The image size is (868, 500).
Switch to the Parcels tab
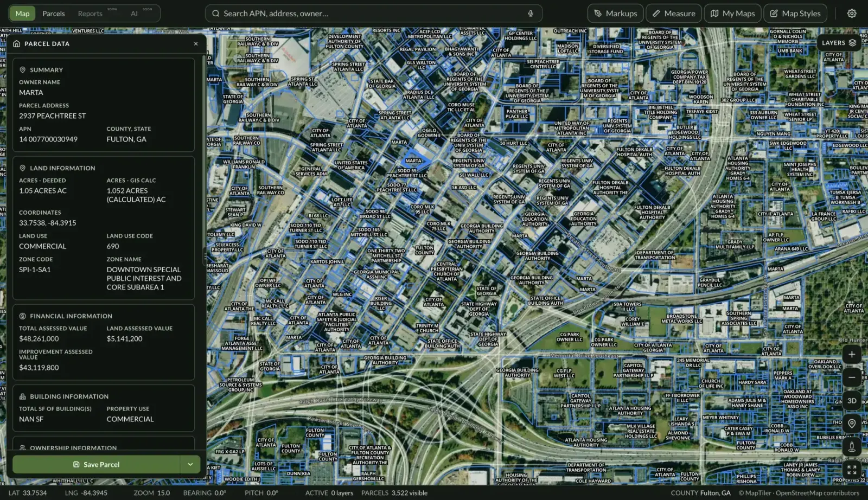(54, 14)
